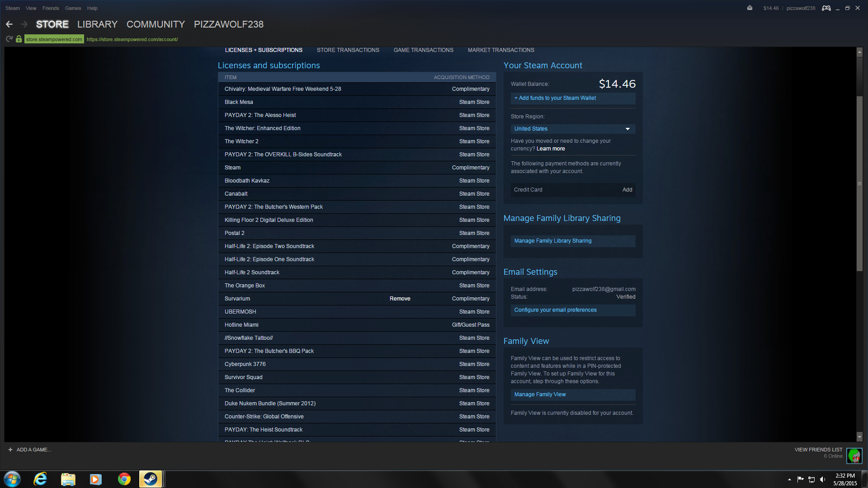The height and width of the screenshot is (488, 868).
Task: Expand the United States store region dropdown
Action: (x=573, y=129)
